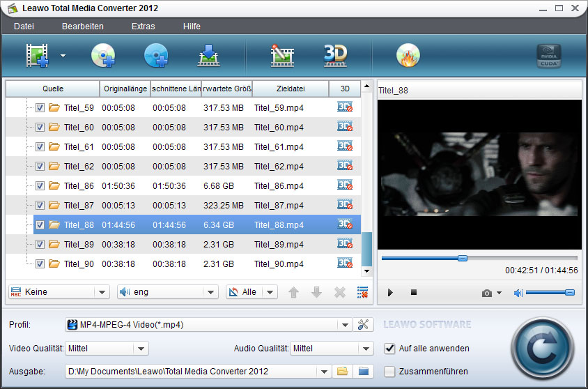Click the volume slider in preview
588x389 pixels.
click(x=549, y=293)
